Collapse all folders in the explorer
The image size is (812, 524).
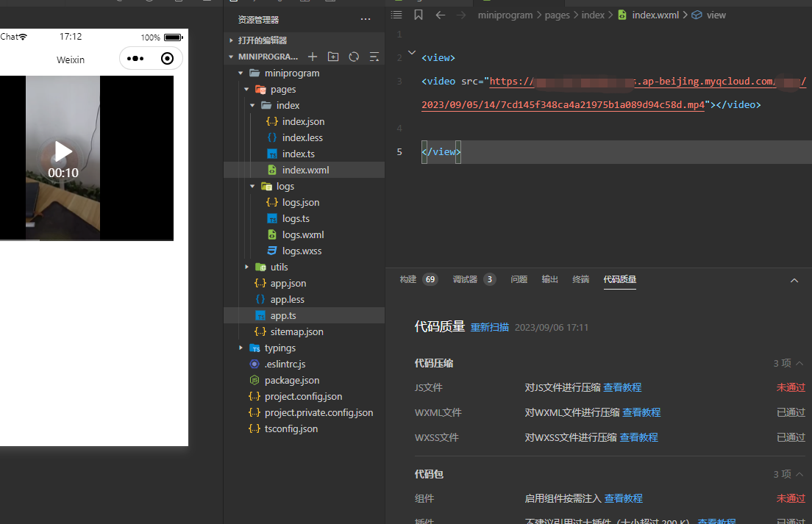[374, 57]
